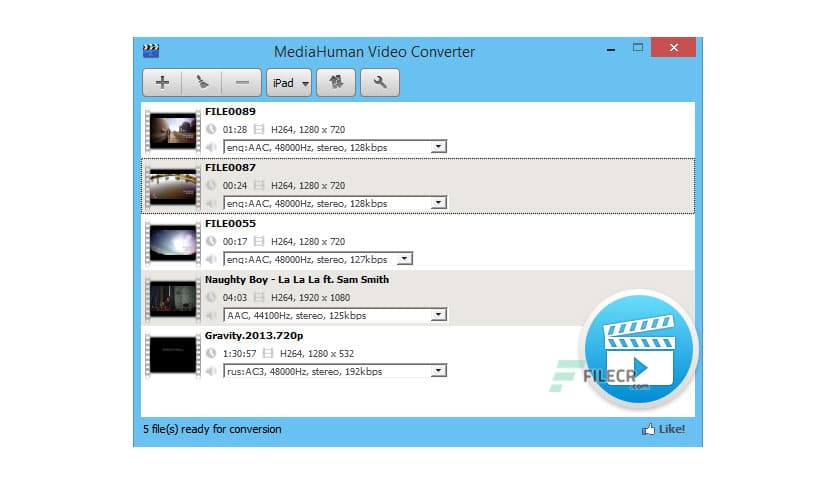Image resolution: width=836 pixels, height=484 pixels.
Task: Open settings with the wrench button
Action: (x=380, y=83)
